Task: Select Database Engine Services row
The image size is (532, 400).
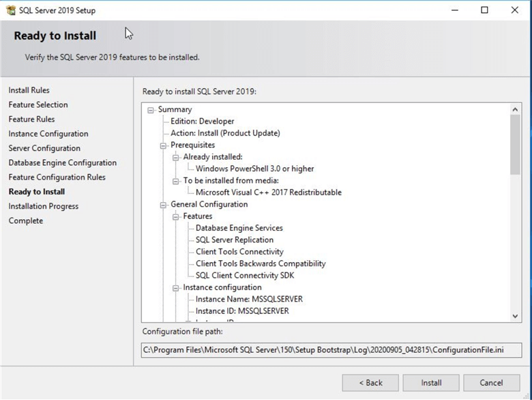Action: (x=239, y=228)
